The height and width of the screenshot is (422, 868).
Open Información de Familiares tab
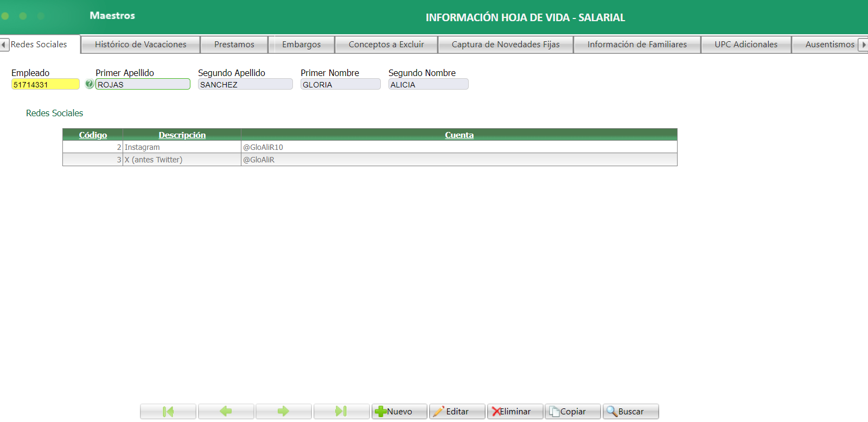tap(637, 45)
